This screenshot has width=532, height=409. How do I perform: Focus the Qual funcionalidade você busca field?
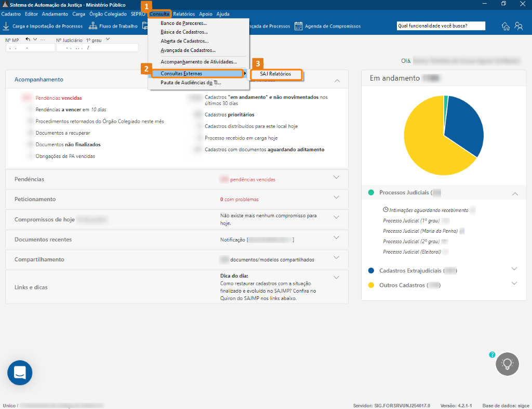pyautogui.click(x=441, y=26)
